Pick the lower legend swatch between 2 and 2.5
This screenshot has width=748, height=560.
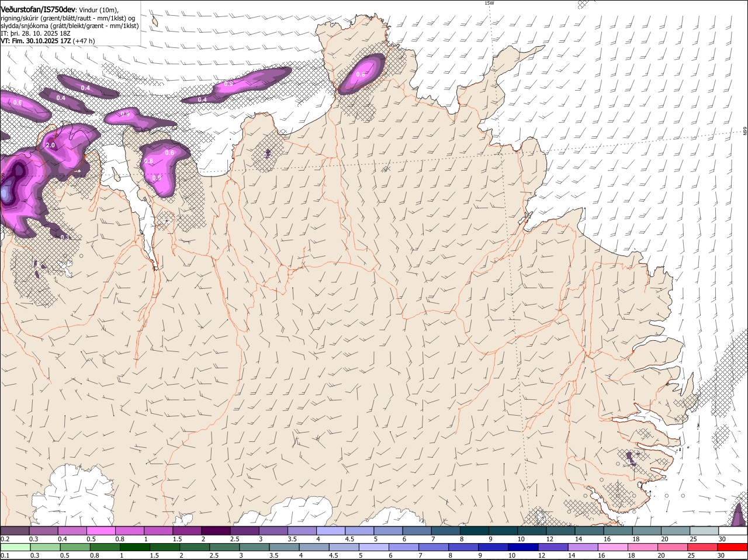click(194, 547)
